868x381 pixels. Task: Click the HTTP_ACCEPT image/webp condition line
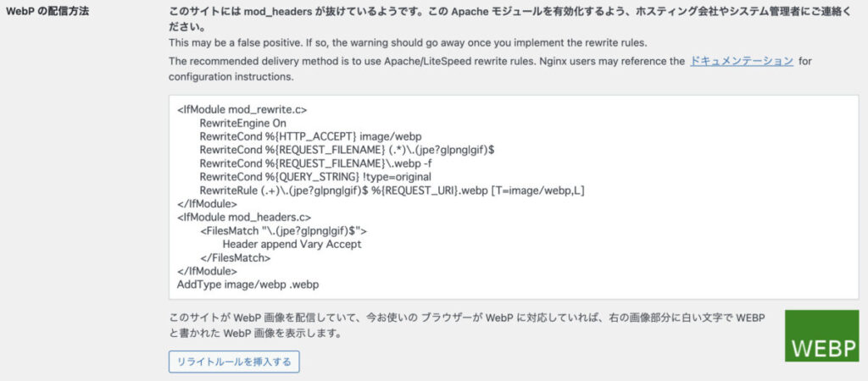310,136
